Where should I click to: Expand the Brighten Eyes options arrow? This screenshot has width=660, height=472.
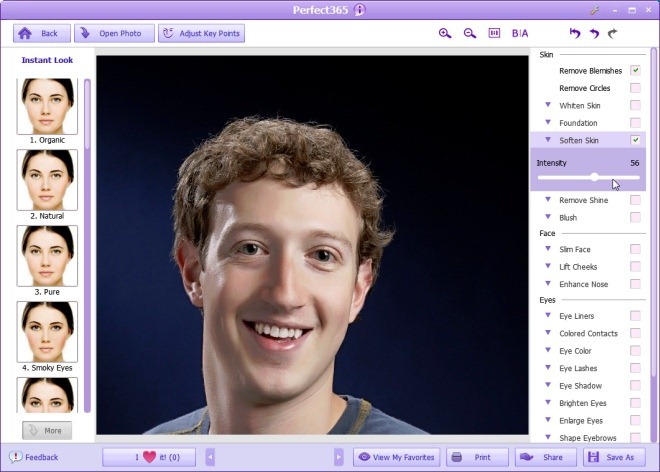point(548,403)
